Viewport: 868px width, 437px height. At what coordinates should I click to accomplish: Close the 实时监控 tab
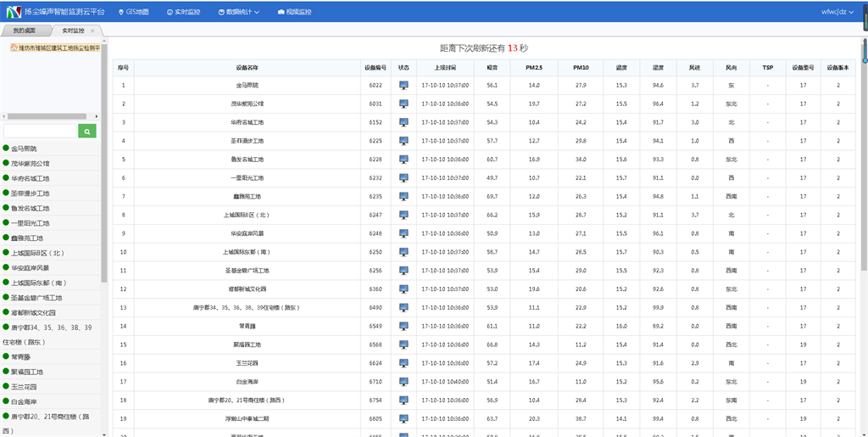coord(92,31)
